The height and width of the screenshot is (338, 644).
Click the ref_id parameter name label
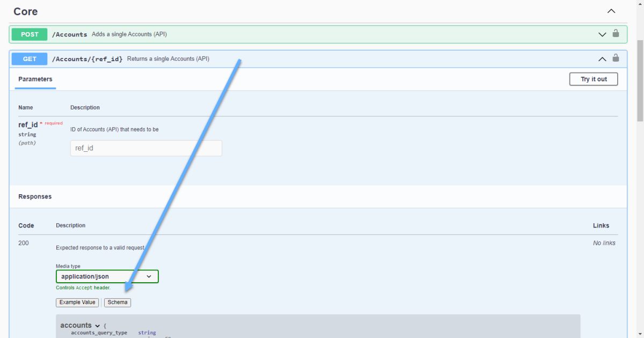point(28,124)
